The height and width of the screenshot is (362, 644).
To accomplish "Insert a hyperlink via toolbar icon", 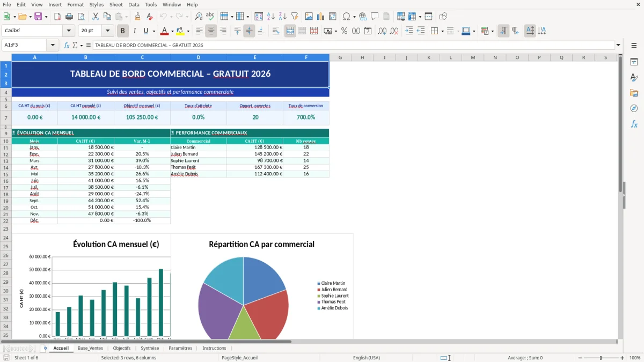I will point(363,17).
